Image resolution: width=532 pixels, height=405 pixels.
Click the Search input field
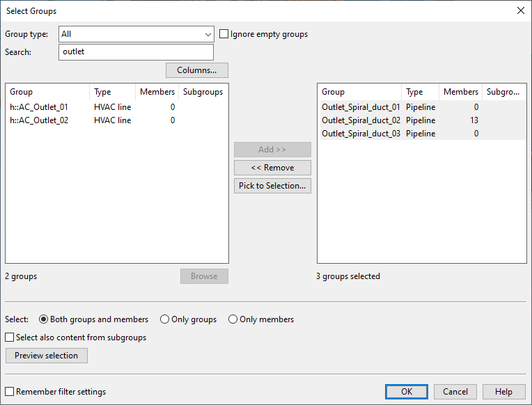[x=136, y=52]
